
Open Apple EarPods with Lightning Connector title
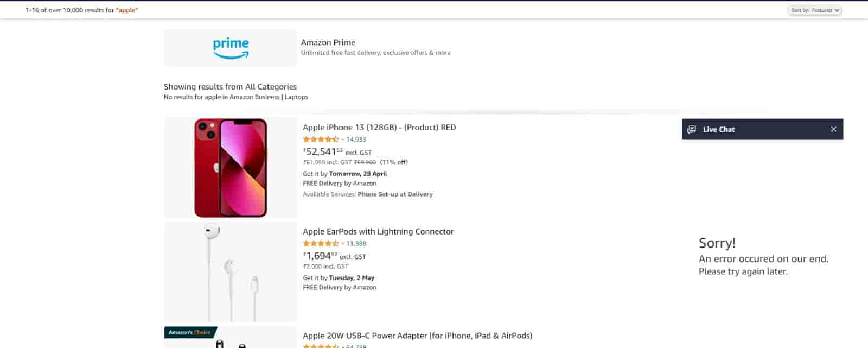(x=378, y=232)
